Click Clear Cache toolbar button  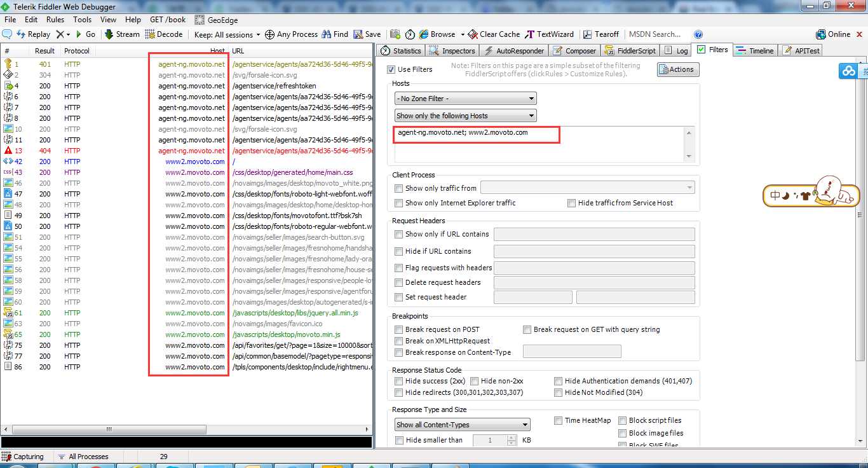(x=494, y=34)
